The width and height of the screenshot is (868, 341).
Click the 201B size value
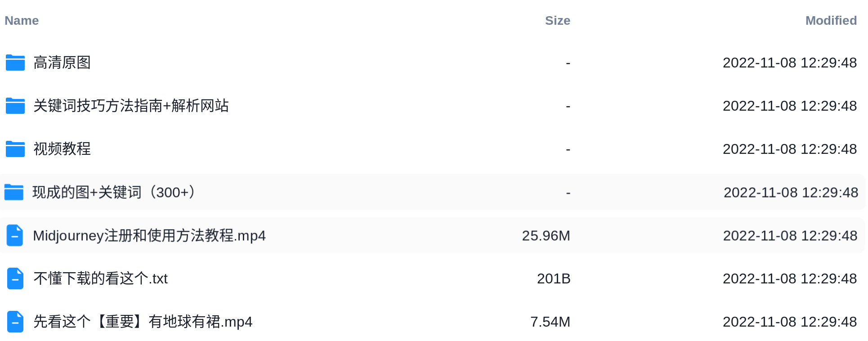(x=554, y=278)
